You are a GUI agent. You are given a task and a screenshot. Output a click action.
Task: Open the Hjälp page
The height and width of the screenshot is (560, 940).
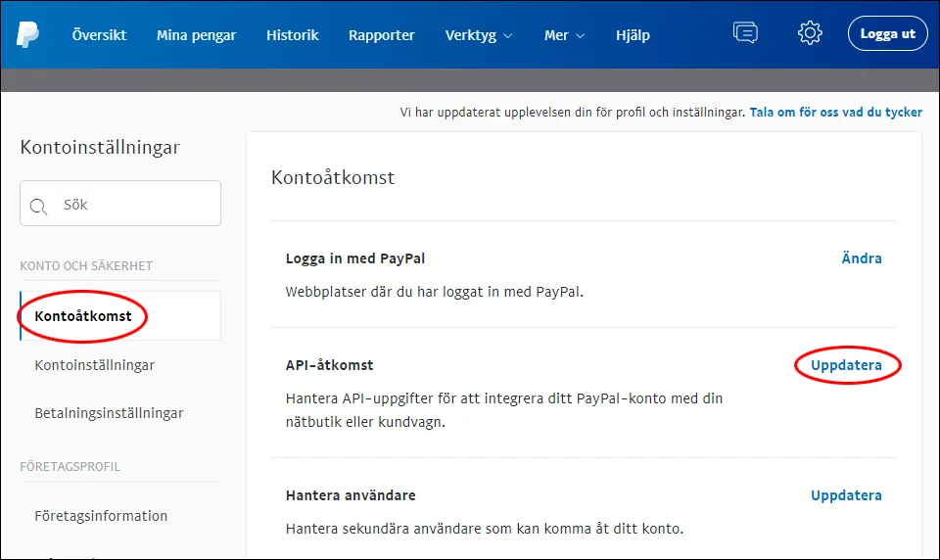coord(633,35)
